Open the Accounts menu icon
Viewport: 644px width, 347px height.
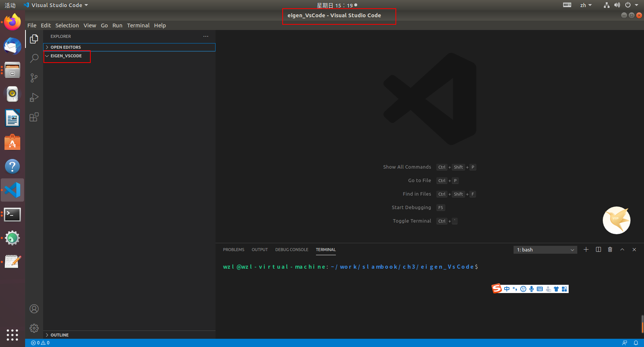34,309
